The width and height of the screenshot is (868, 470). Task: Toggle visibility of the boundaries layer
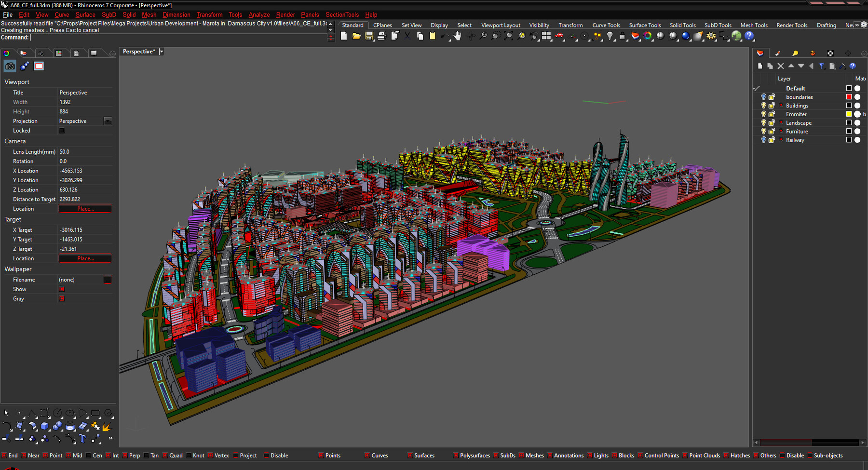point(763,96)
